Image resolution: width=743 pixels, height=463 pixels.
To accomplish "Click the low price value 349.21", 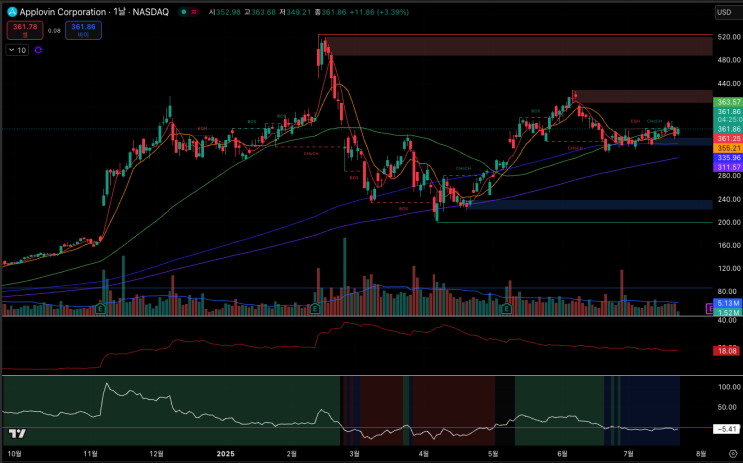I will tap(299, 12).
